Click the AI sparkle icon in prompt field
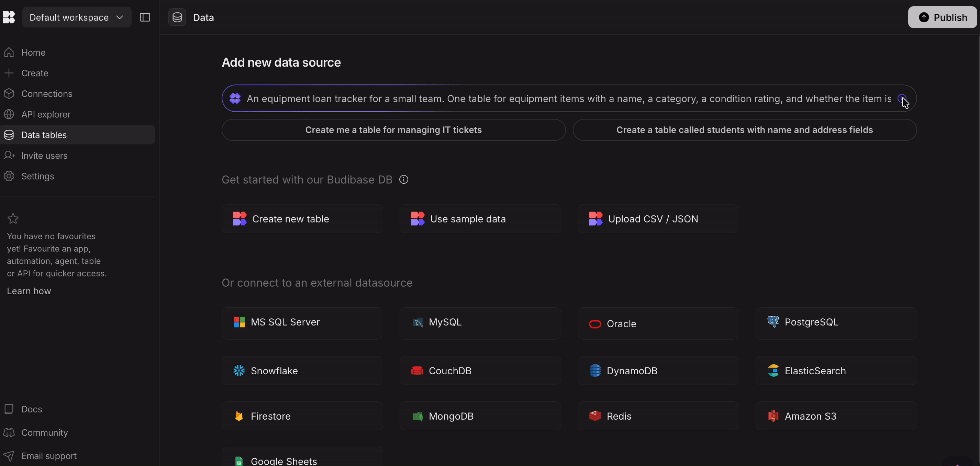The height and width of the screenshot is (466, 980). tap(235, 99)
